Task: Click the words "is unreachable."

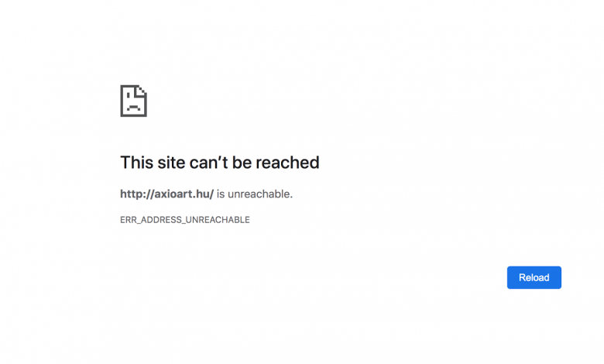Action: (255, 194)
